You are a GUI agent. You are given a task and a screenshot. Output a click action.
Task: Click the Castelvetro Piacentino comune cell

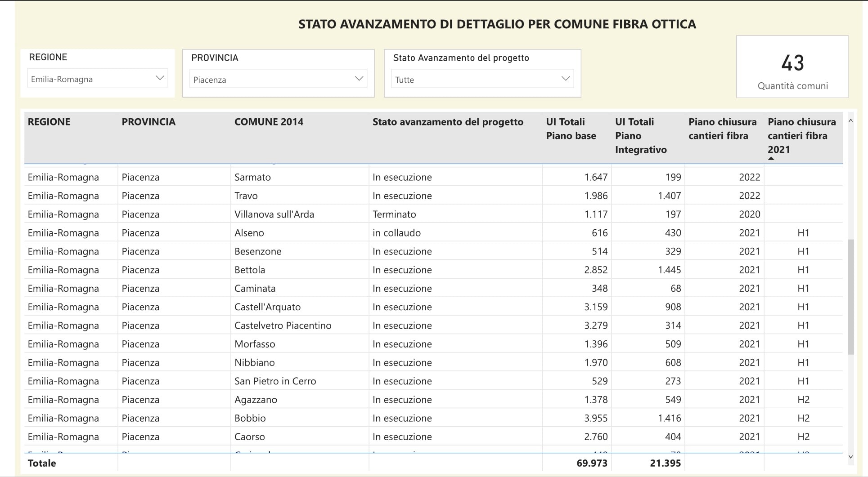[283, 325]
